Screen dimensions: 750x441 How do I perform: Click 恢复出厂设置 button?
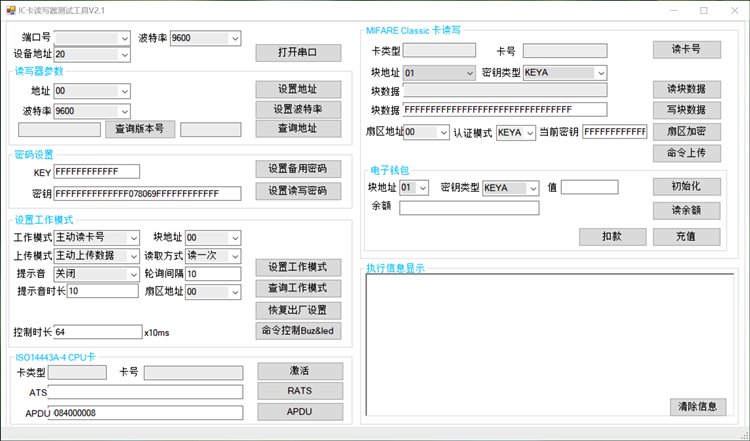(x=298, y=309)
